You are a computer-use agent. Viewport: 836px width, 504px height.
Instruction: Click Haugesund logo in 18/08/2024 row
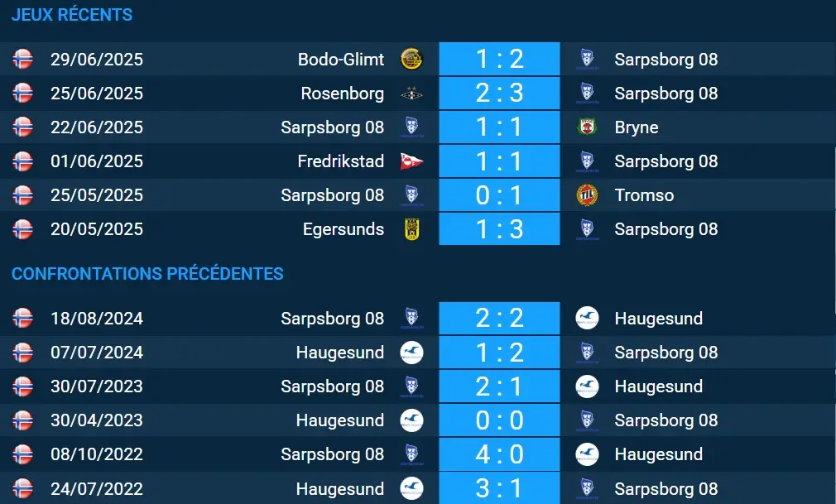(x=587, y=319)
